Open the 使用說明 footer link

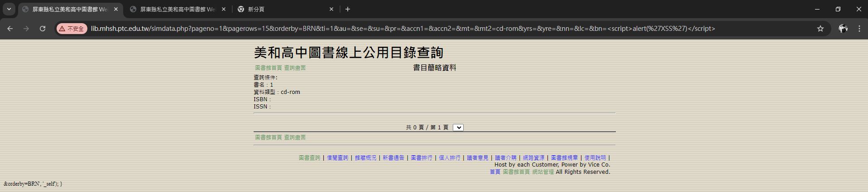pyautogui.click(x=595, y=158)
